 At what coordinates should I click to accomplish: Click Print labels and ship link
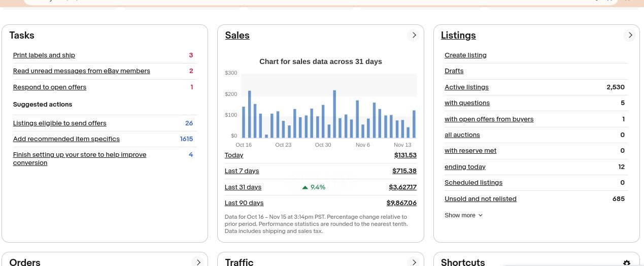coord(44,55)
